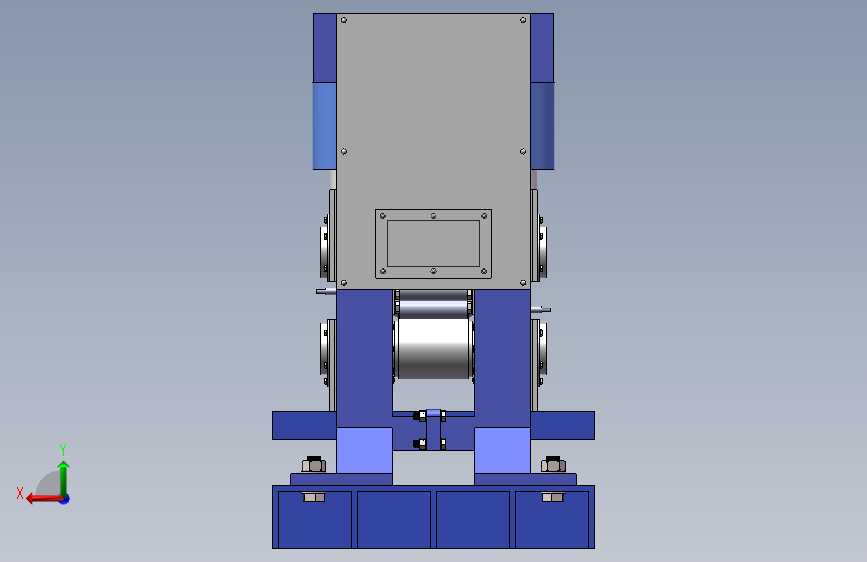Select the hex nut on the left base foot
This screenshot has height=562, width=867.
click(314, 465)
